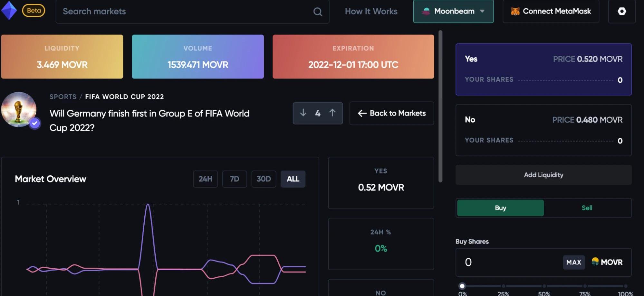The height and width of the screenshot is (296, 644).
Task: Click the buy percentage slider handle
Action: click(x=462, y=286)
